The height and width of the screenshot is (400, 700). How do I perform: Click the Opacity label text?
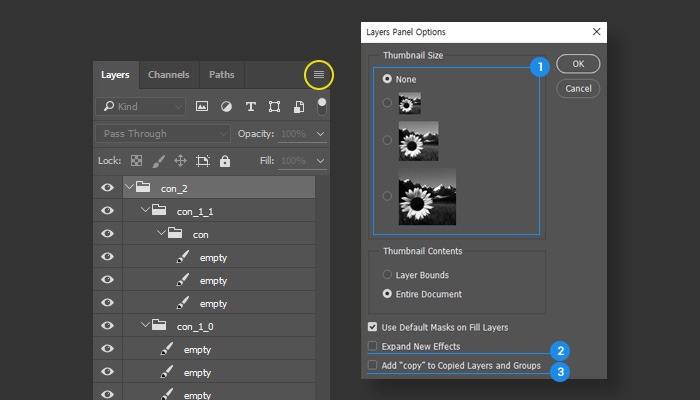point(256,134)
